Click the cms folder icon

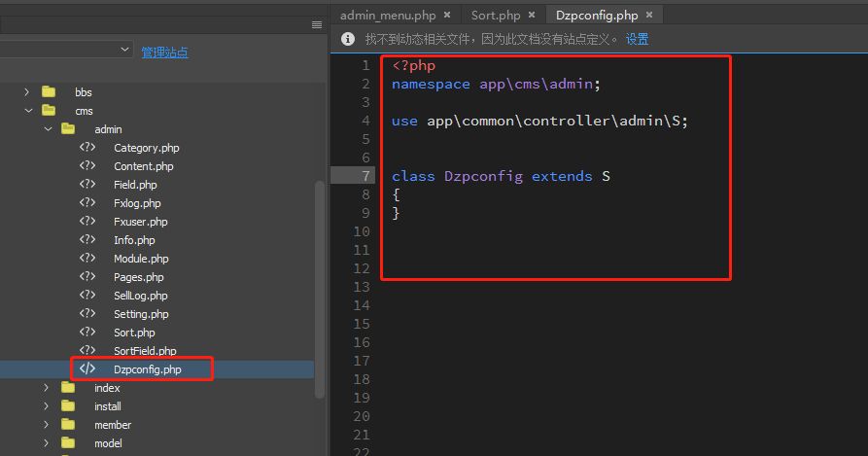click(x=49, y=111)
